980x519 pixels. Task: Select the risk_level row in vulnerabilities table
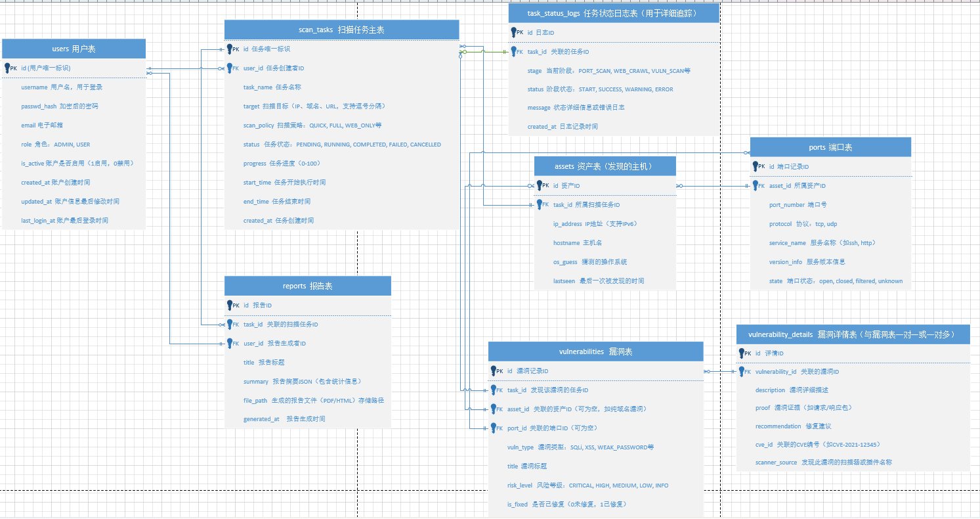point(595,485)
